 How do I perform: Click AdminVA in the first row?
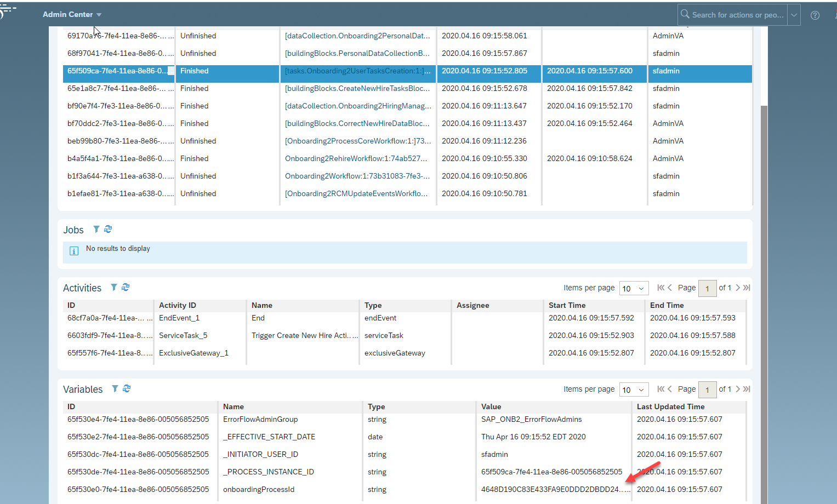[x=668, y=36]
